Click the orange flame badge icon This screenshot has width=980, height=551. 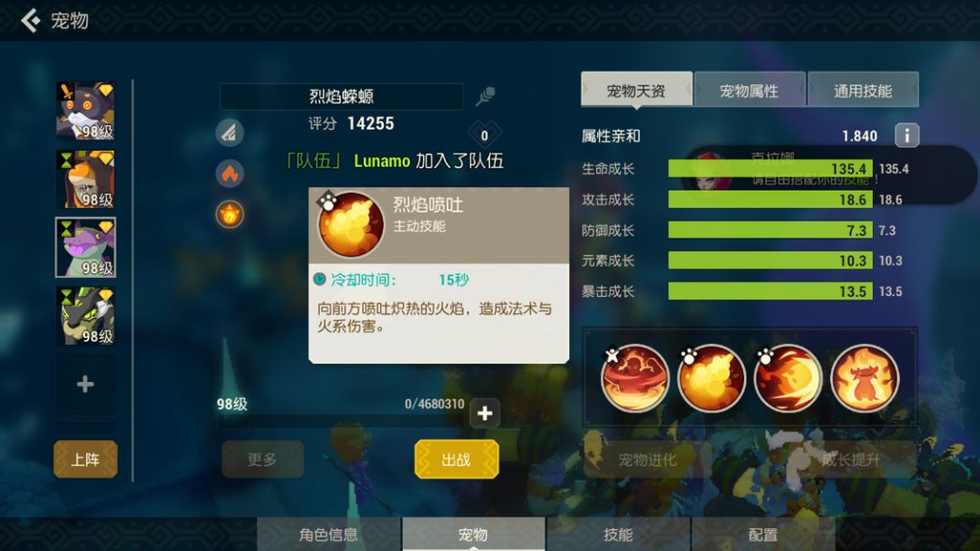tap(230, 214)
